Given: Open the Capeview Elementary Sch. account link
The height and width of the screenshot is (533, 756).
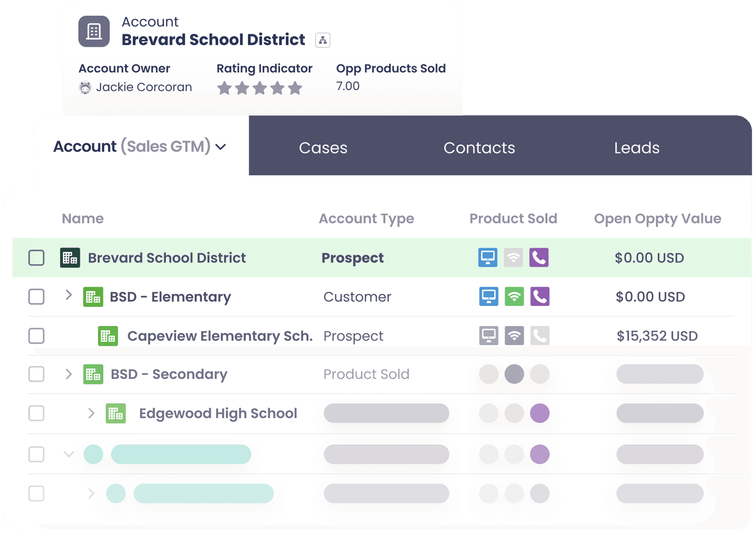Looking at the screenshot, I should click(x=219, y=336).
